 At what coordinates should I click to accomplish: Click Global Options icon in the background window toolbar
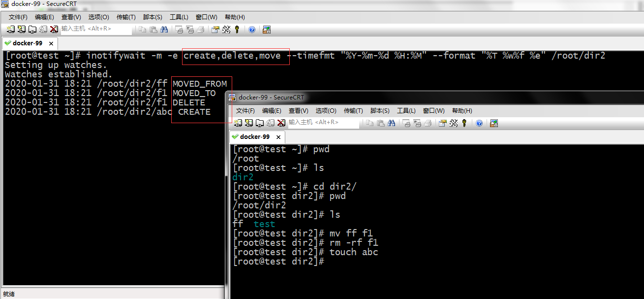point(226,30)
